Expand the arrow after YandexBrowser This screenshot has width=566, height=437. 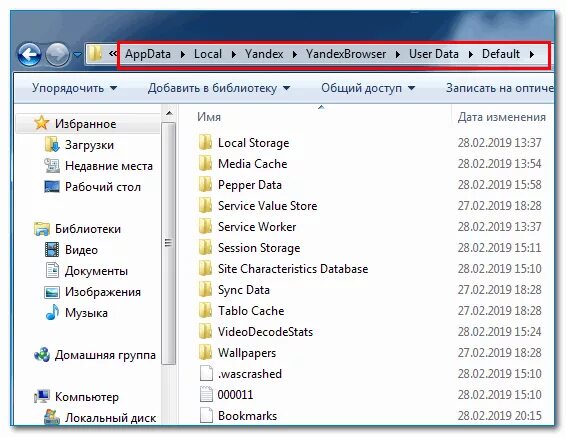398,54
